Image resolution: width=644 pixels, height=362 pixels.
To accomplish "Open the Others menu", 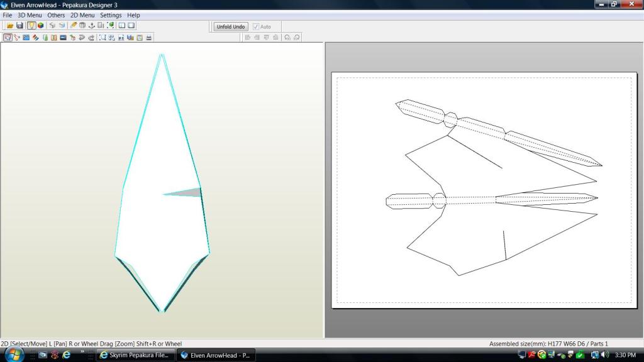I will 56,15.
